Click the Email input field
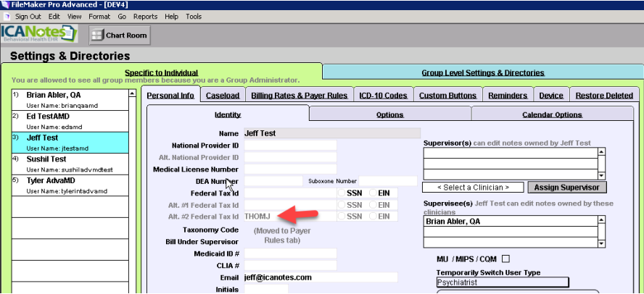Viewport: 644px width, 294px height. tap(321, 277)
